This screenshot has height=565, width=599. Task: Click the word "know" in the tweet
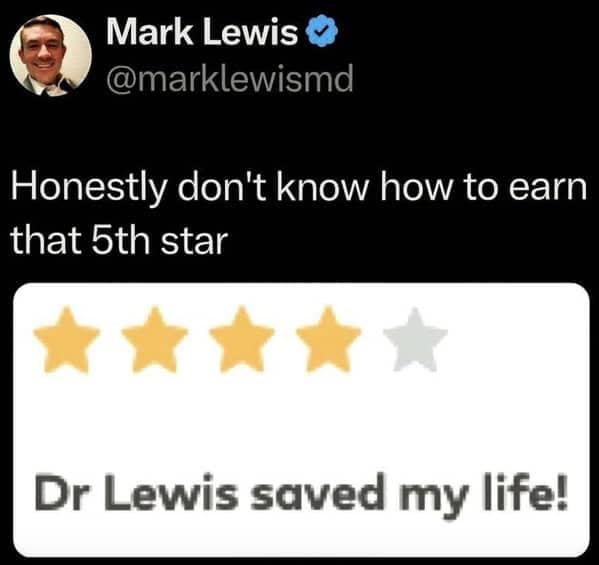tap(324, 187)
